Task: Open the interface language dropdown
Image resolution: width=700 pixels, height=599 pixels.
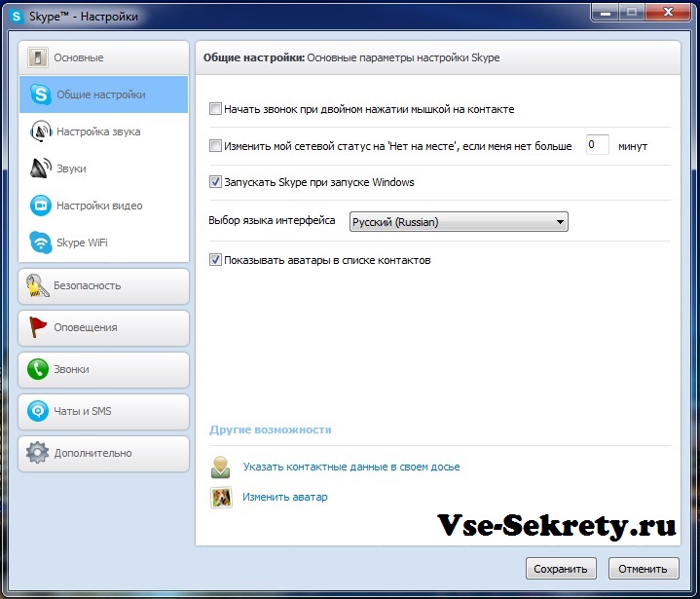Action: 459,222
